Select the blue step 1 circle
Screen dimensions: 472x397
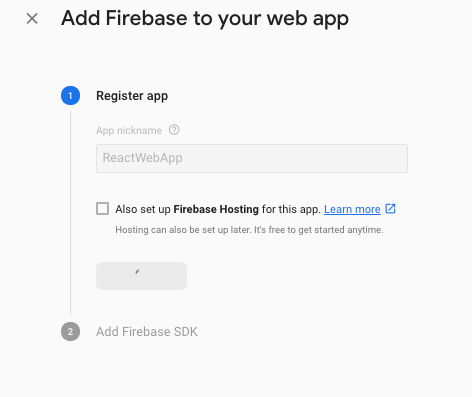coord(70,96)
